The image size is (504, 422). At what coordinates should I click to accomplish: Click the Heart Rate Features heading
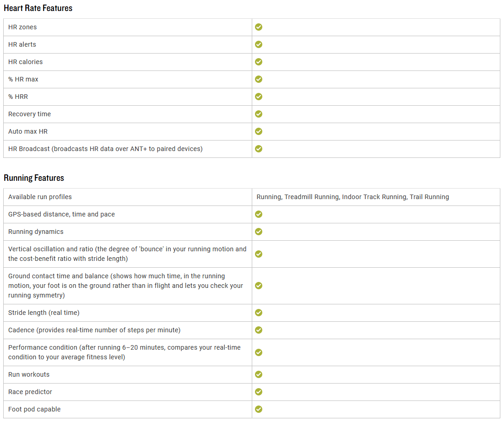[x=38, y=8]
